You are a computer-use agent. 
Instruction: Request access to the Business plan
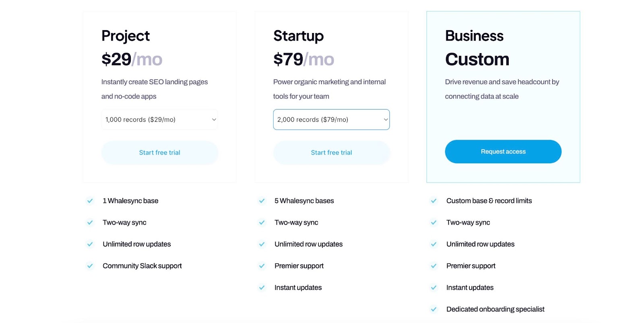click(x=503, y=152)
